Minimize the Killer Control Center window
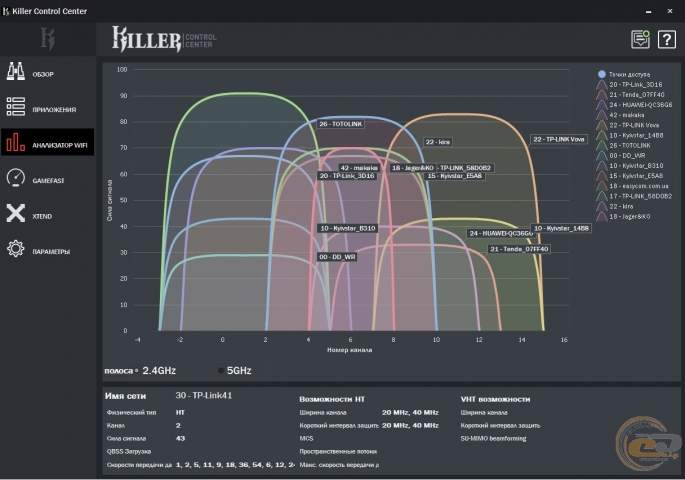Viewport: 685px width, 480px height. 648,11
